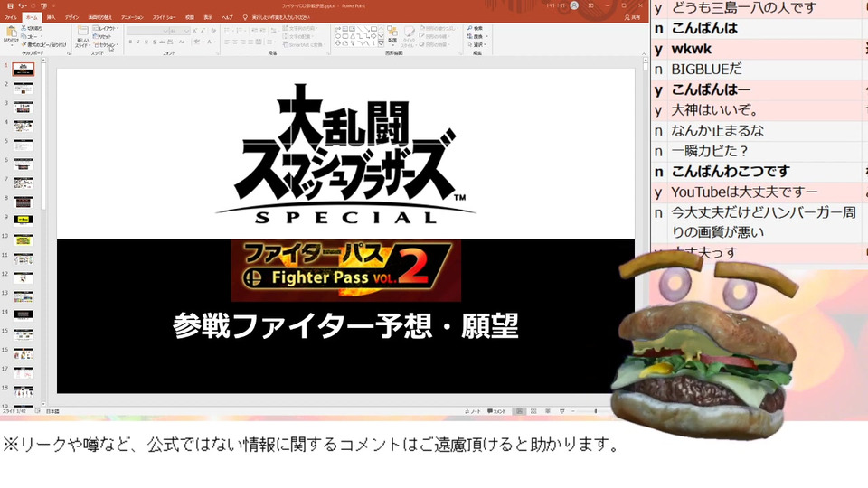This screenshot has height=488, width=868.
Task: Open the font name combo box
Action: [x=147, y=31]
